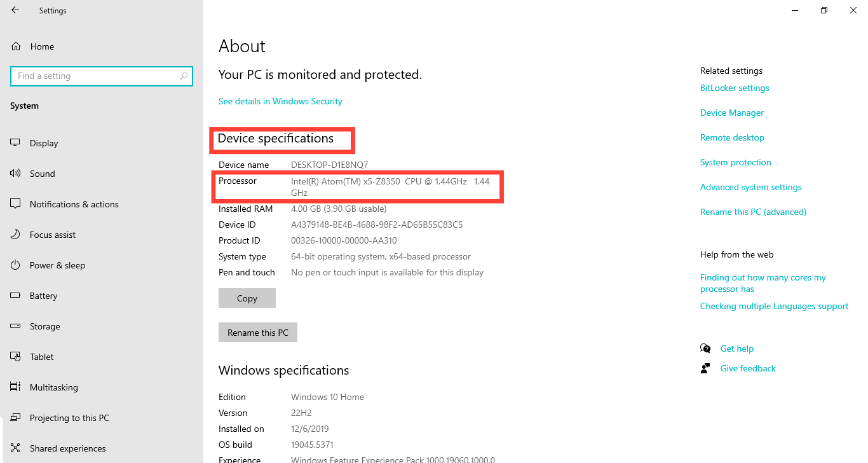Open Remote desktop link

click(732, 137)
